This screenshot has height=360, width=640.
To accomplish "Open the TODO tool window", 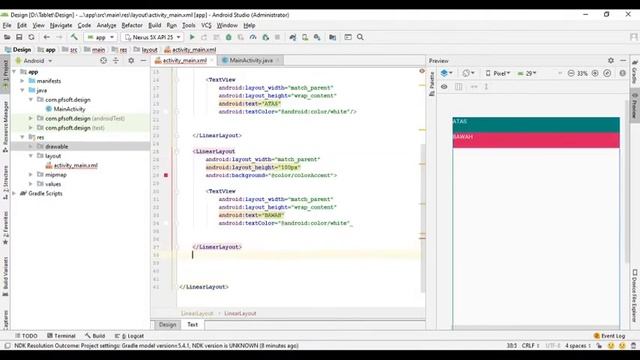I will 26,336.
